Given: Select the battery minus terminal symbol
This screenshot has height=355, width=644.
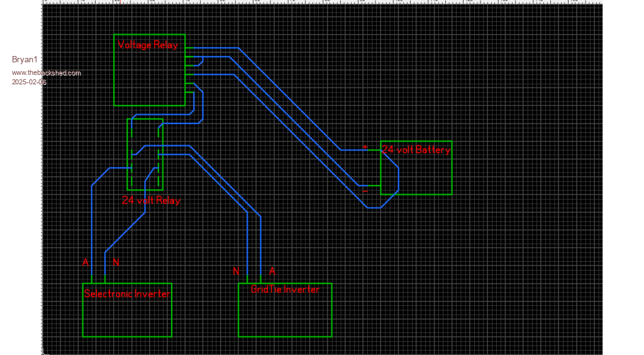Looking at the screenshot, I should pos(365,191).
